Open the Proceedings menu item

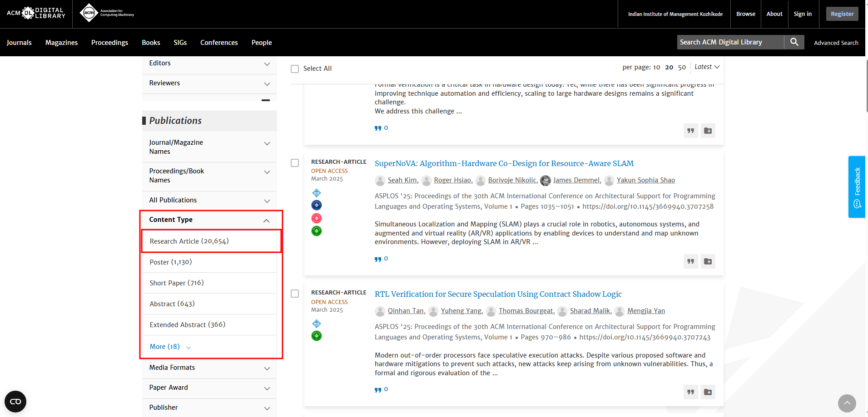pos(109,43)
